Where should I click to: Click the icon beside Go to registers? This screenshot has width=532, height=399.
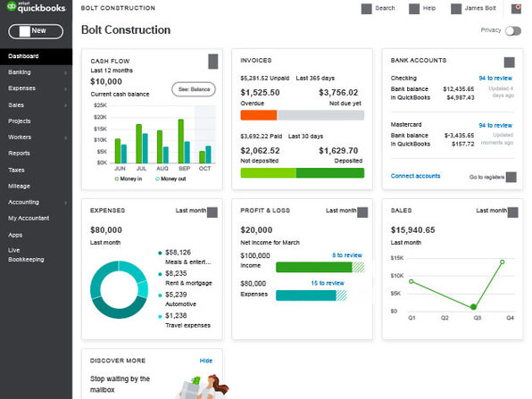click(511, 177)
